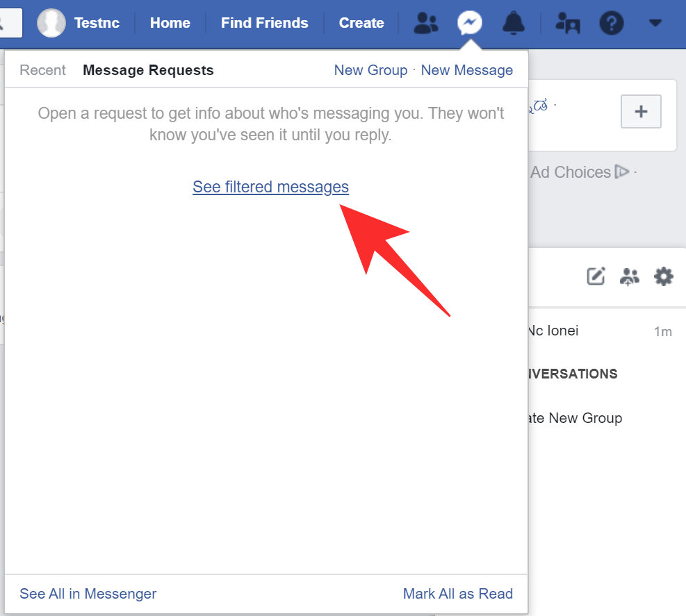Open the account switcher people icon
The width and height of the screenshot is (686, 616).
click(567, 23)
